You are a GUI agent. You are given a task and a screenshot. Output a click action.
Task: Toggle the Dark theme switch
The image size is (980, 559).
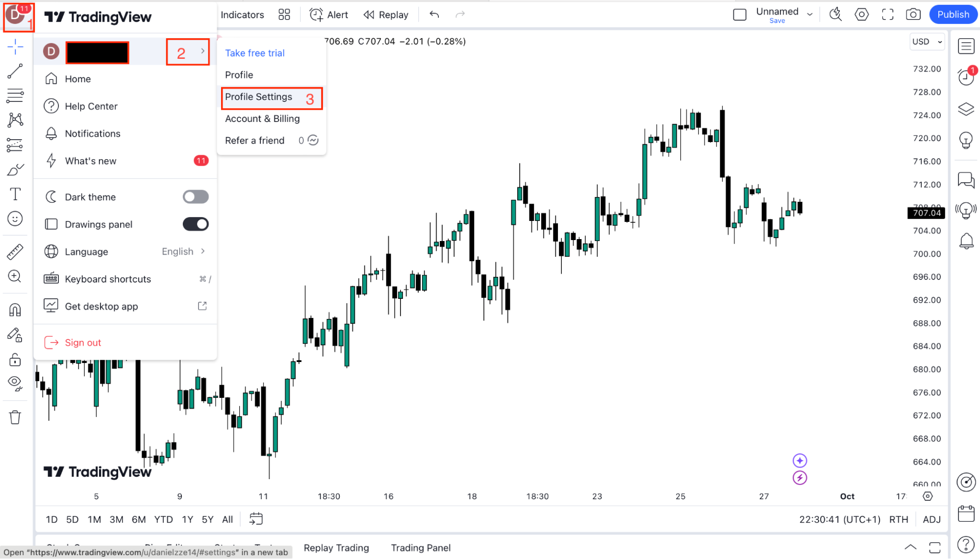point(196,197)
